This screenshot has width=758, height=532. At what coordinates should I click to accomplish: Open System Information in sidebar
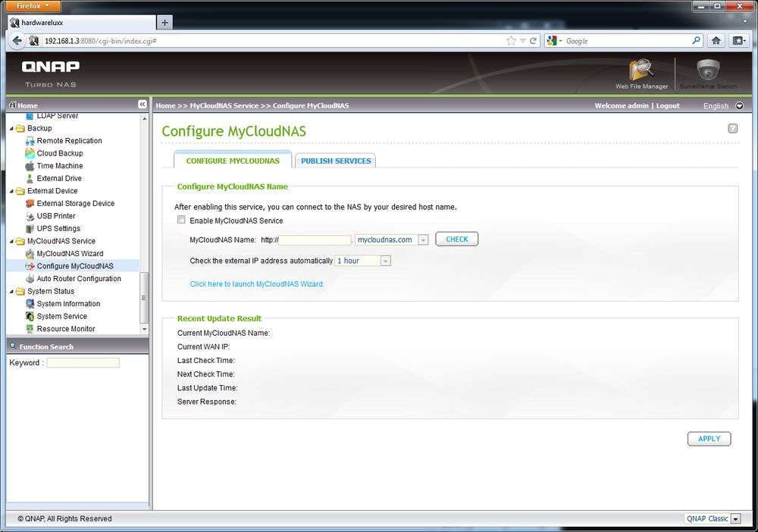pos(68,304)
